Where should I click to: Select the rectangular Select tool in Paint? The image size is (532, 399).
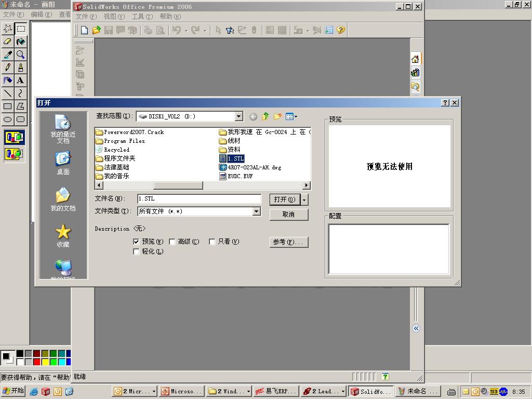tap(20, 29)
